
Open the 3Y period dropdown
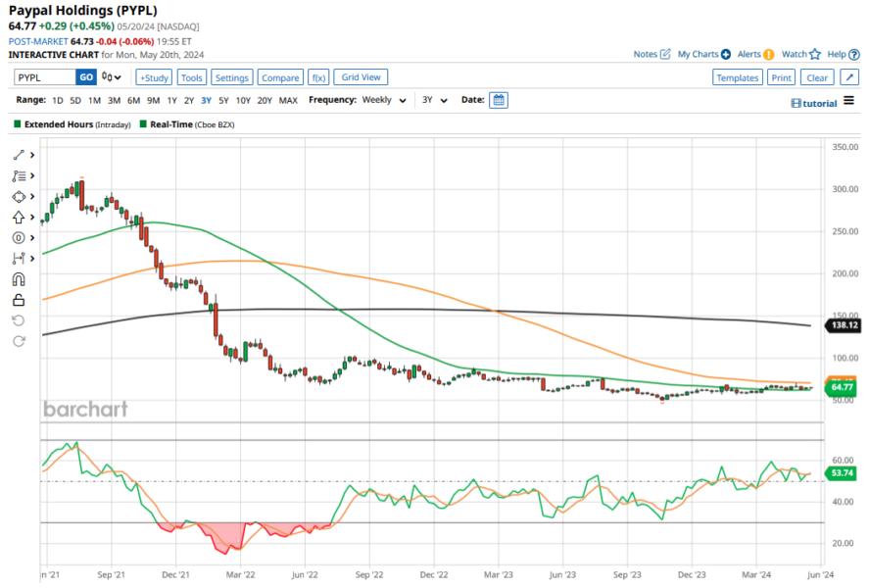point(435,100)
